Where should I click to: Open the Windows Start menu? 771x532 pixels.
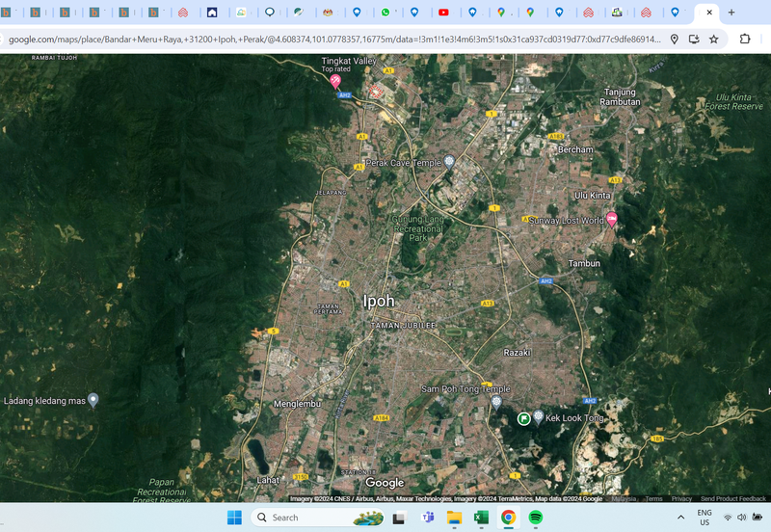pos(234,518)
